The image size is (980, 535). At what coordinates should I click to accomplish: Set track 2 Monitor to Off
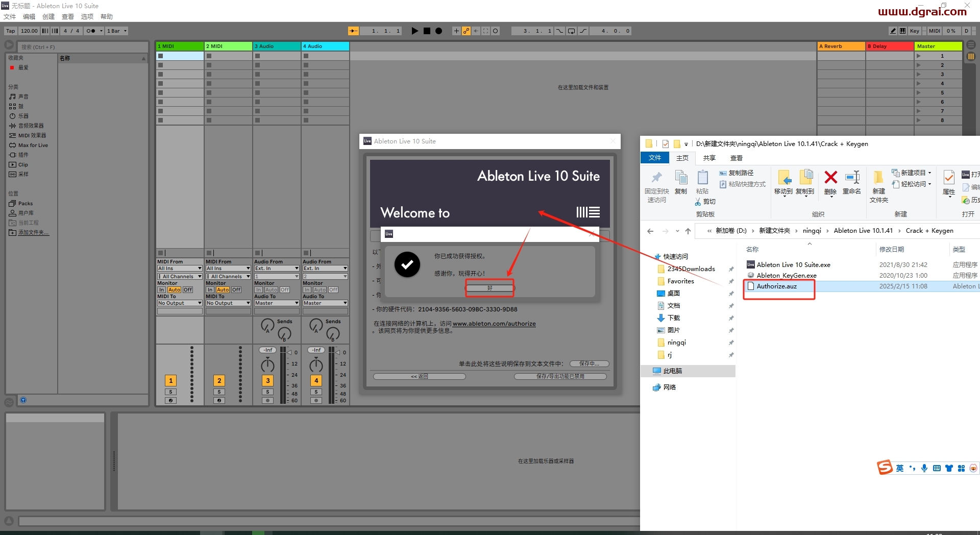236,289
